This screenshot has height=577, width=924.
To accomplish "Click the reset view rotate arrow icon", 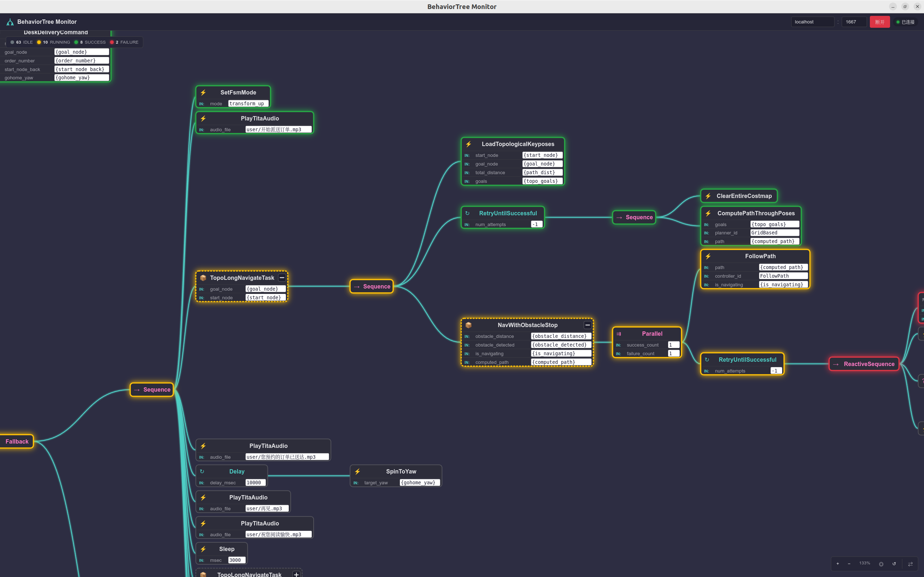I will pos(894,564).
